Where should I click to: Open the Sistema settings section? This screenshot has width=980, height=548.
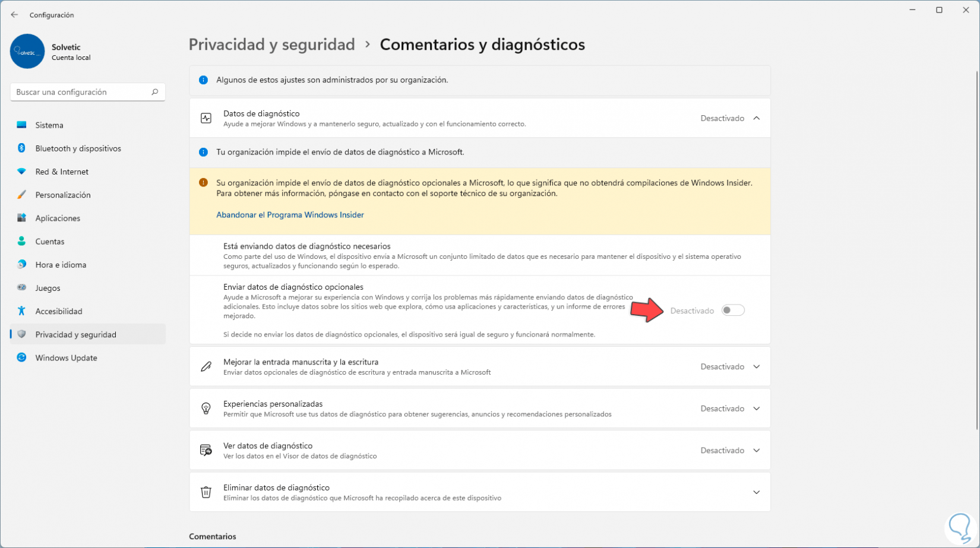point(88,125)
